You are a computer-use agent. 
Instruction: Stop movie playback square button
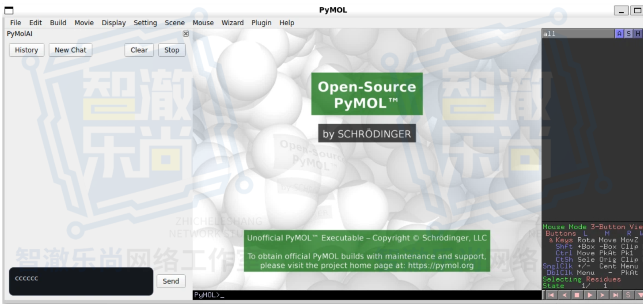(577, 295)
